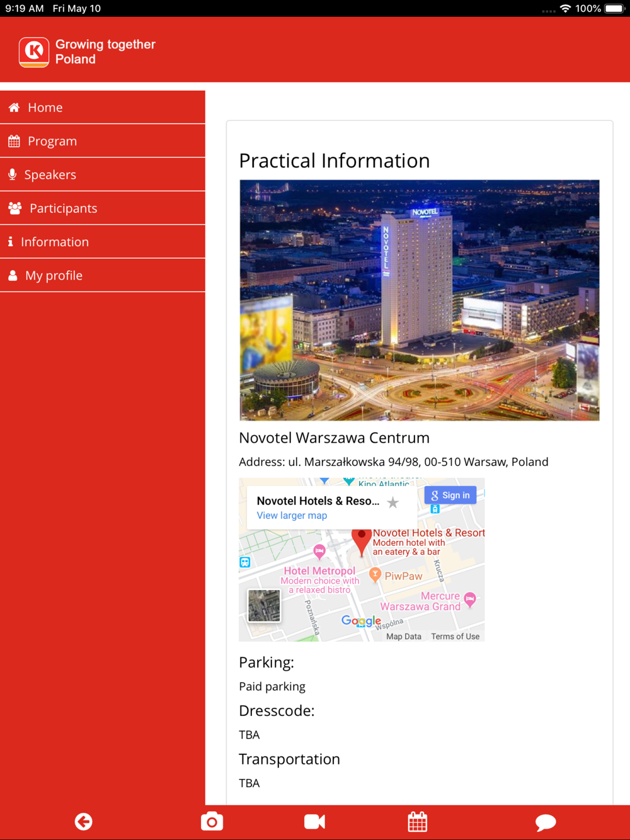View the Participants list

point(103,208)
